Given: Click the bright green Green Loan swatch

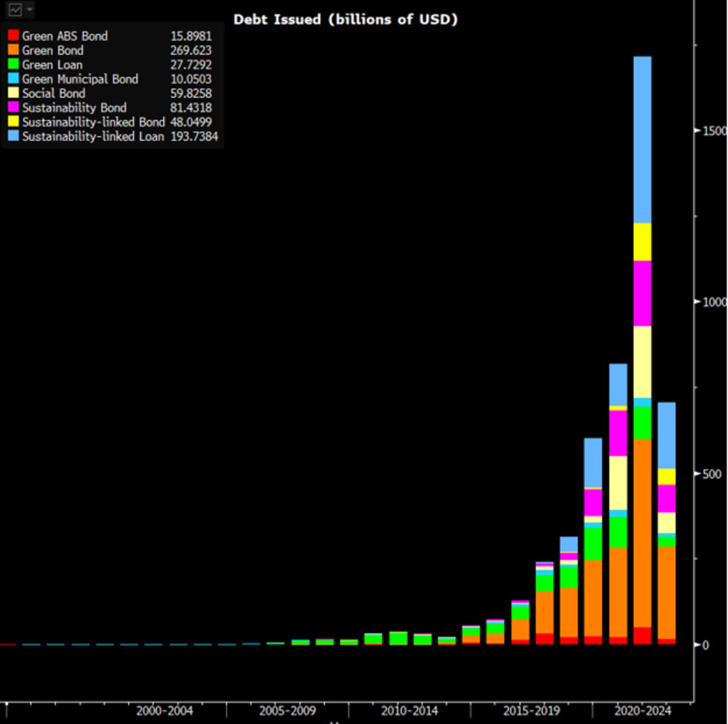Looking at the screenshot, I should [13, 65].
